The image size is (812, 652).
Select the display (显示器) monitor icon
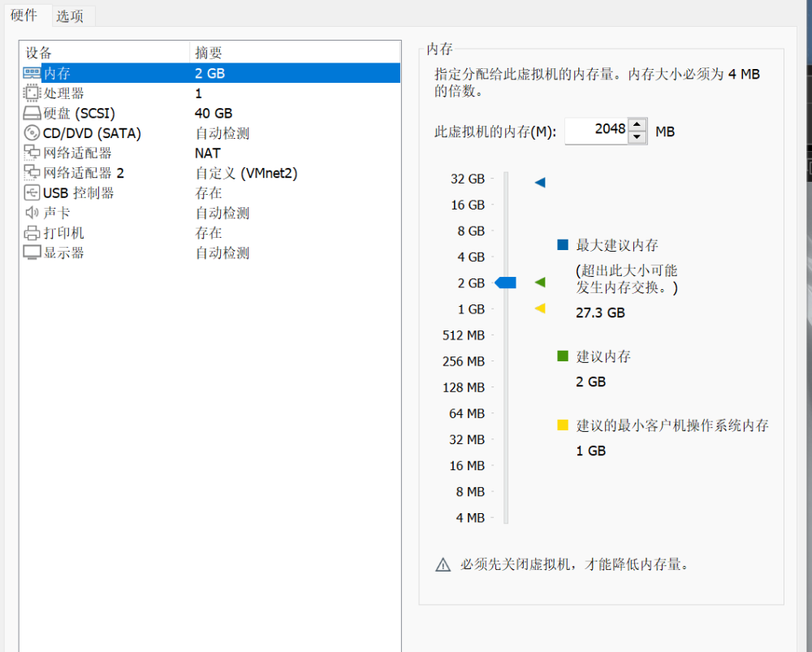pyautogui.click(x=32, y=253)
